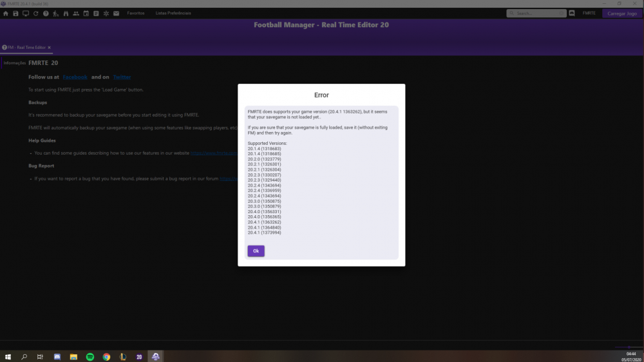Open Google Chrome from the taskbar
Viewport: 644px width, 362px height.
click(x=106, y=357)
